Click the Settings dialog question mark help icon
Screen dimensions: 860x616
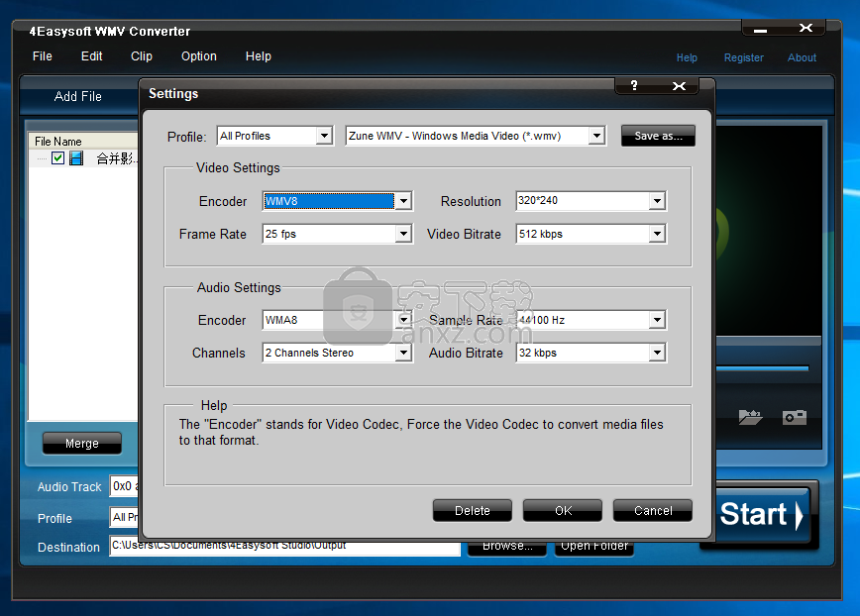pos(634,85)
